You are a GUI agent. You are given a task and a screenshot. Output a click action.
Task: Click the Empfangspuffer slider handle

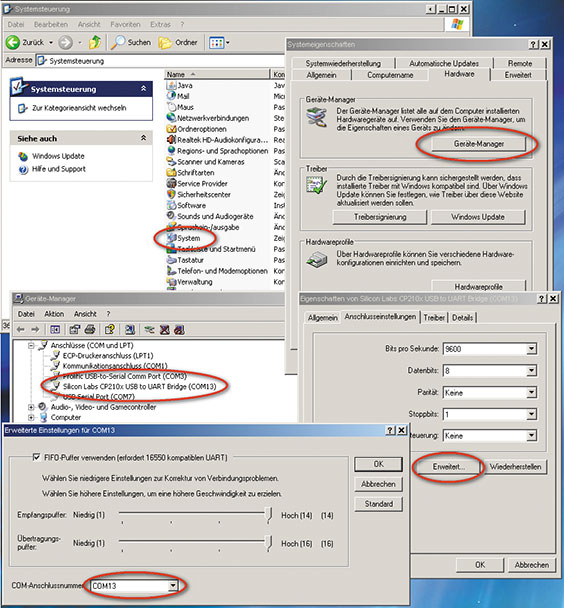tap(268, 515)
